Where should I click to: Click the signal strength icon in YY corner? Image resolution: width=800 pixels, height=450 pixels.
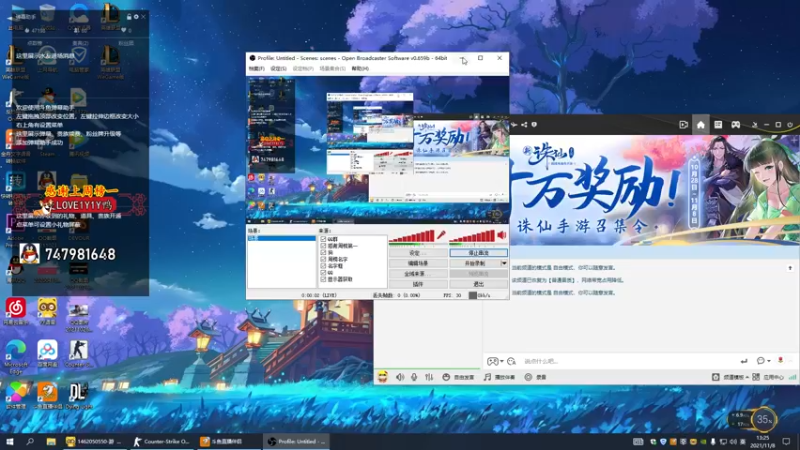pos(792,377)
